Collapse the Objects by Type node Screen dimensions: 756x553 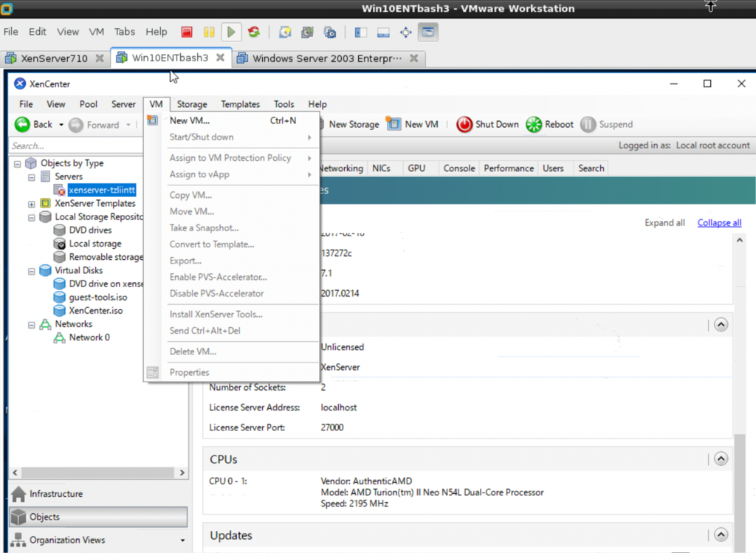18,164
